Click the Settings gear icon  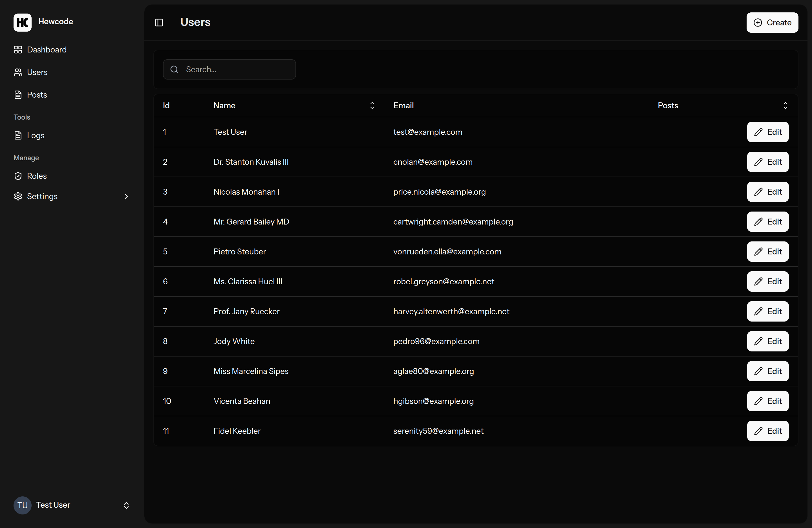point(18,196)
